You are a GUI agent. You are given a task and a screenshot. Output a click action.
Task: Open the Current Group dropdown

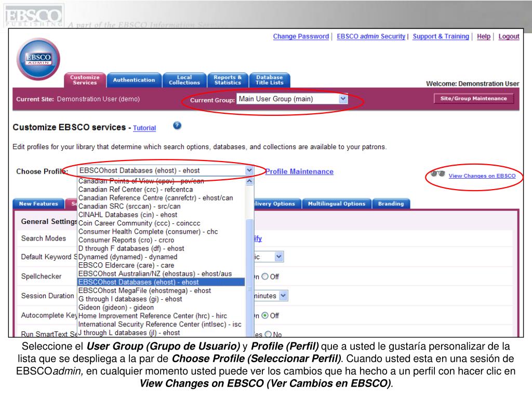[x=292, y=99]
